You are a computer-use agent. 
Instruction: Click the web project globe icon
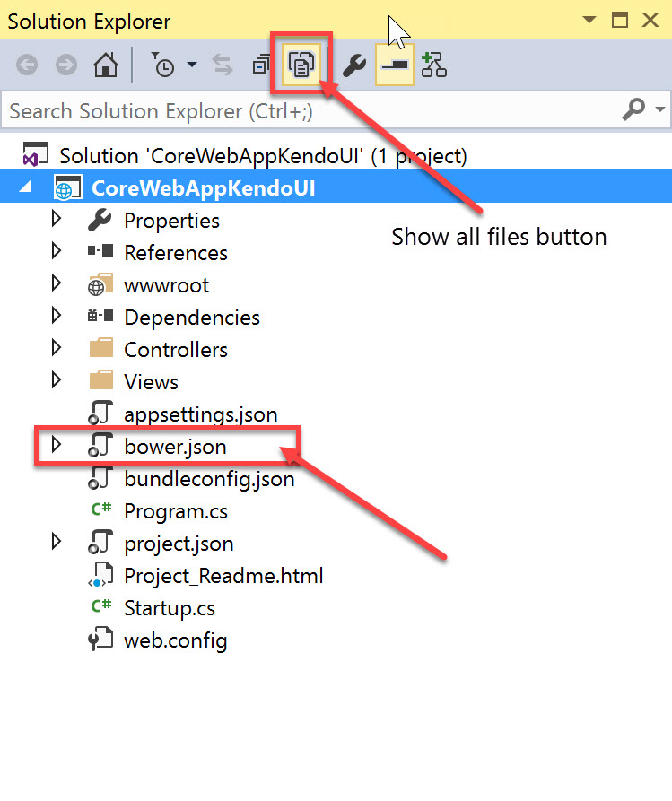[x=68, y=187]
